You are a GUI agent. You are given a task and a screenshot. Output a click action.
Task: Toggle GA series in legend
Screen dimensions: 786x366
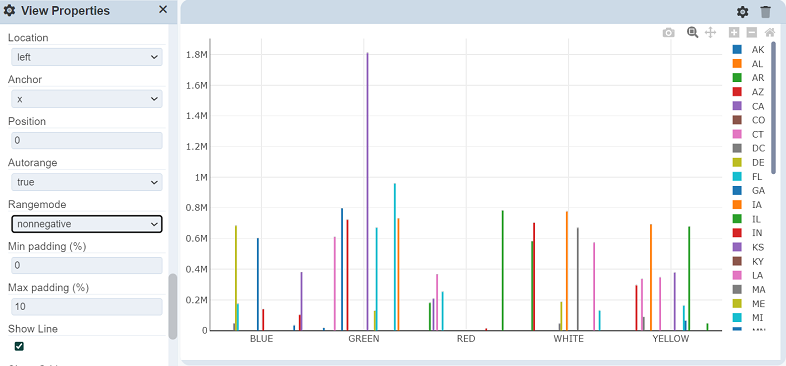coord(748,191)
